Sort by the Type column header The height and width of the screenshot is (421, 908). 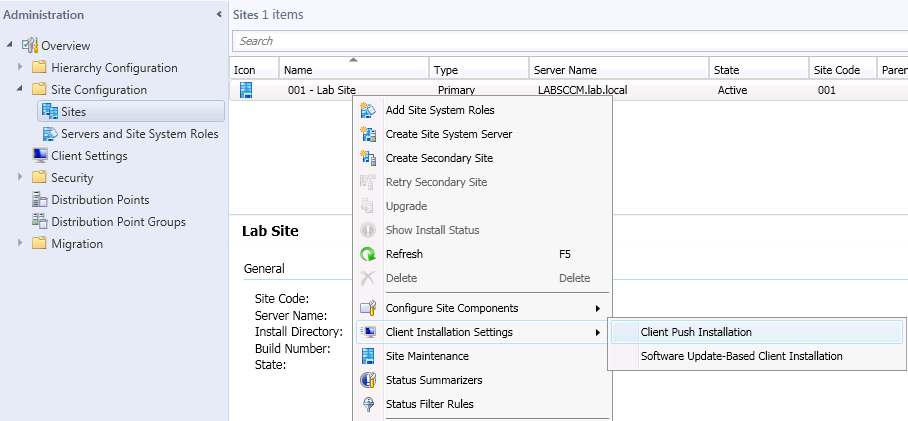(479, 68)
